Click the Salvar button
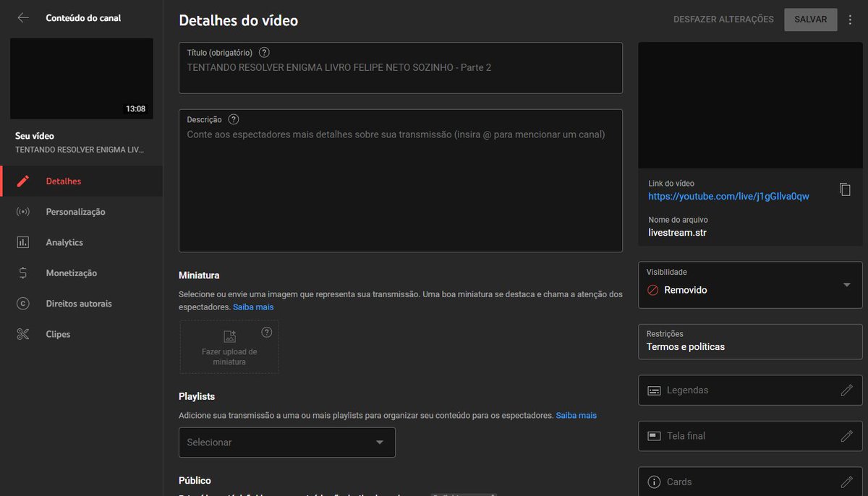 pos(810,20)
